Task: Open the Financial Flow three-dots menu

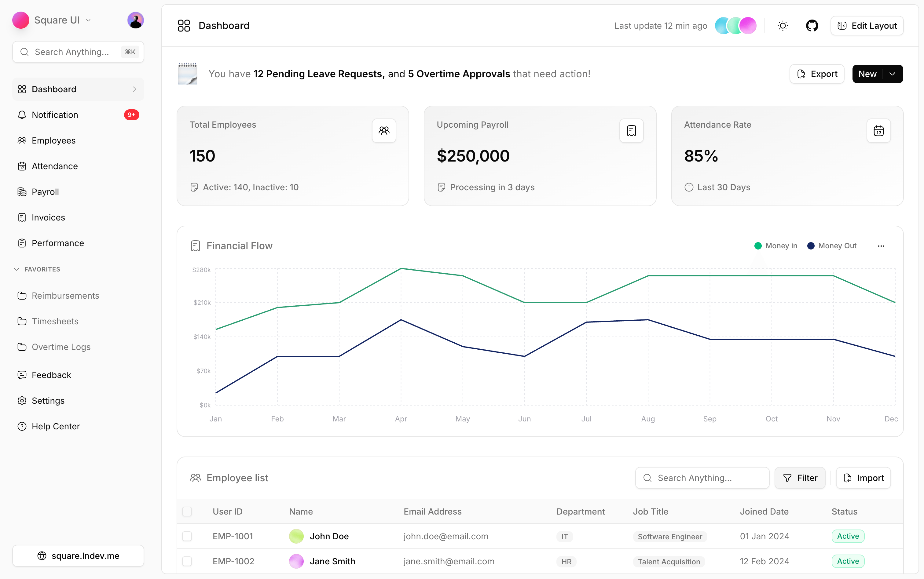Action: coord(881,246)
